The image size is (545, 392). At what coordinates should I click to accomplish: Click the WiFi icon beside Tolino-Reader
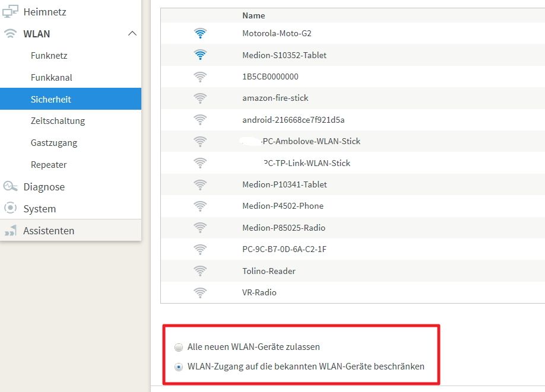(x=200, y=270)
